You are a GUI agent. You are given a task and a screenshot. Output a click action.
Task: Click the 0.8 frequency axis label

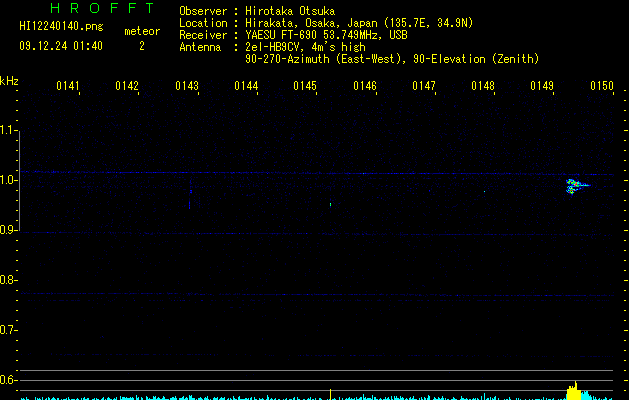pyautogui.click(x=8, y=280)
